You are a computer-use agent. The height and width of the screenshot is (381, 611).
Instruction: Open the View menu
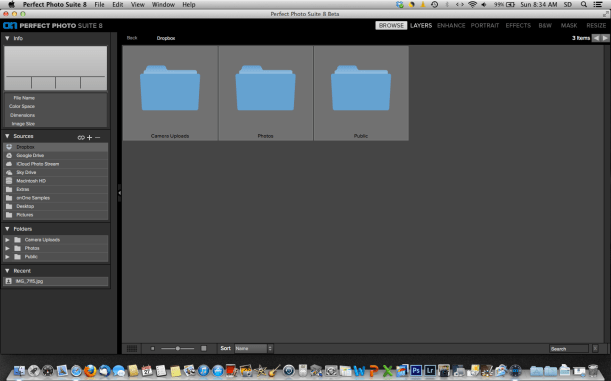click(x=138, y=5)
